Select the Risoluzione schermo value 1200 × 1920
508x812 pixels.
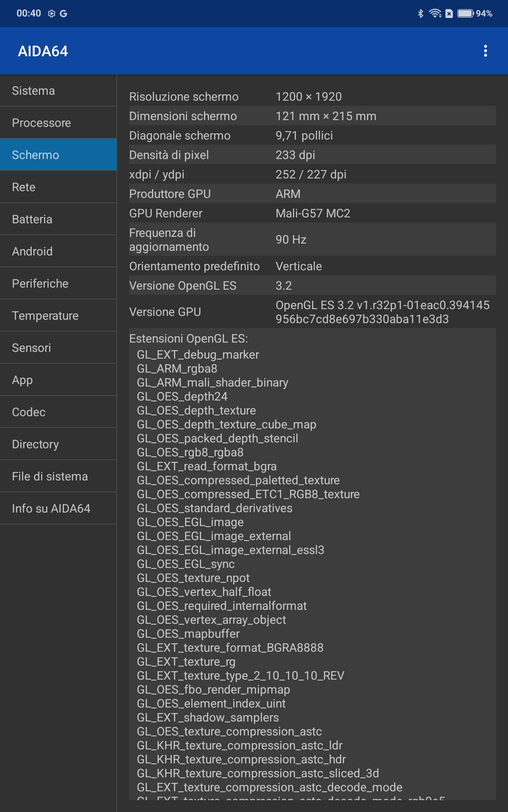[x=309, y=96]
